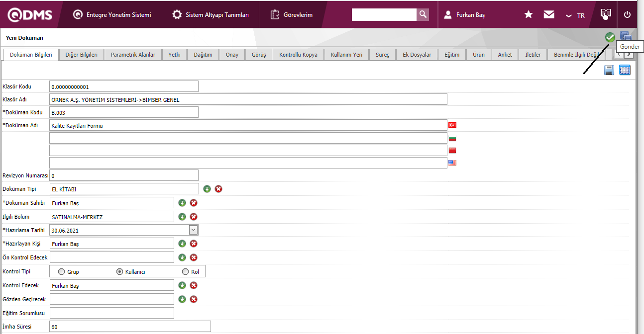The image size is (644, 334).
Task: Select Doküman Sahibi with green arrow icon
Action: click(182, 203)
